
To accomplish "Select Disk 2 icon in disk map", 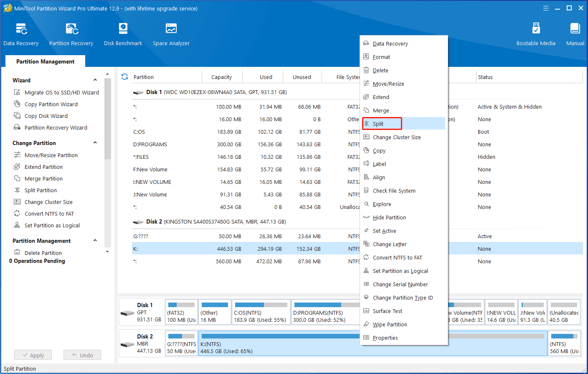I will click(x=127, y=344).
